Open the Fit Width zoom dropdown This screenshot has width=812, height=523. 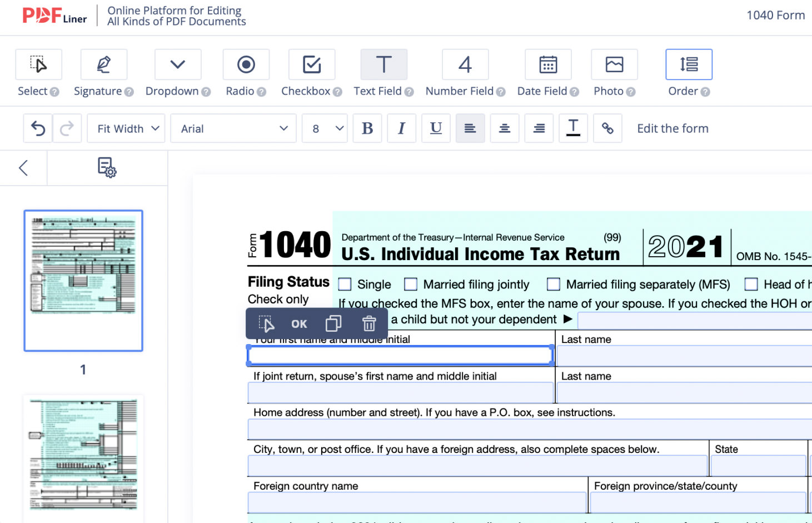(126, 128)
